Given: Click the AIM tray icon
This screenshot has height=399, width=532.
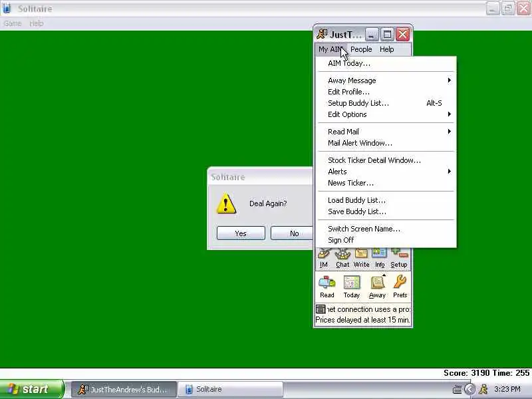Looking at the screenshot, I should 483,389.
